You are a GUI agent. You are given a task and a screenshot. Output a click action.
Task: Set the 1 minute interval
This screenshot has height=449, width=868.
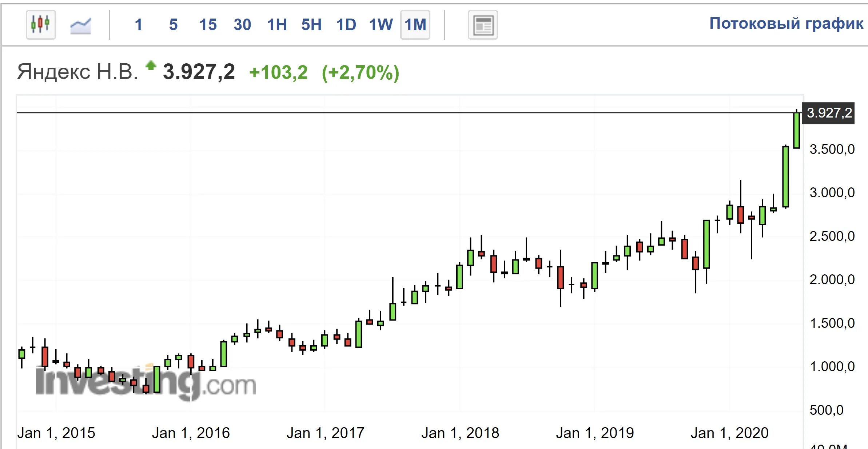click(138, 25)
